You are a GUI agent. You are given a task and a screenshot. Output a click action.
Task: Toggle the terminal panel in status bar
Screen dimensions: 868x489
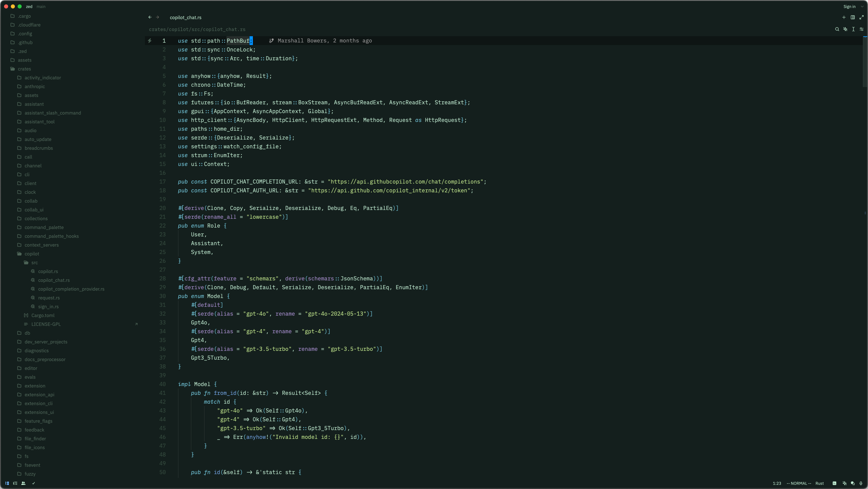(834, 483)
